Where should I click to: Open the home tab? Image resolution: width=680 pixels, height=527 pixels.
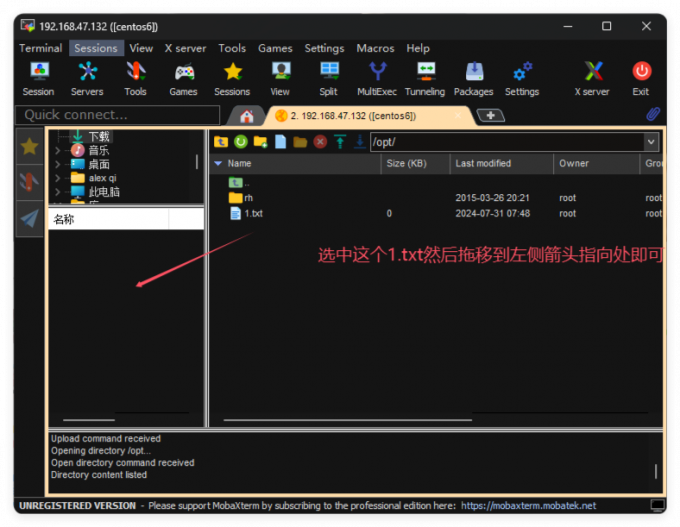247,116
